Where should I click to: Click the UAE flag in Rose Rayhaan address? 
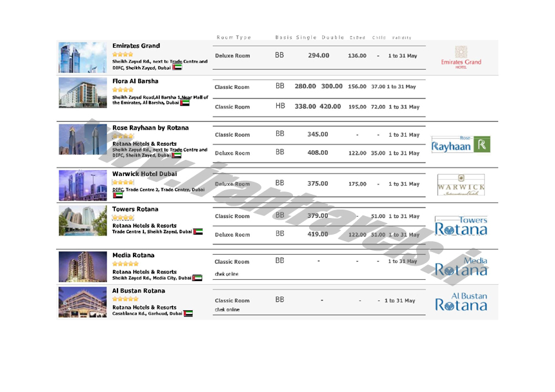tap(177, 155)
